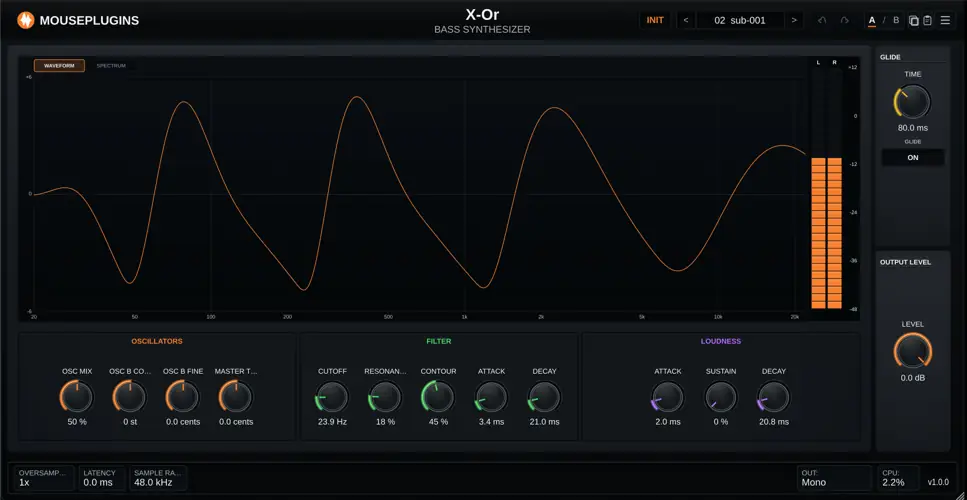Viewport: 967px width, 500px height.
Task: Click the paste clipboard icon
Action: (927, 20)
